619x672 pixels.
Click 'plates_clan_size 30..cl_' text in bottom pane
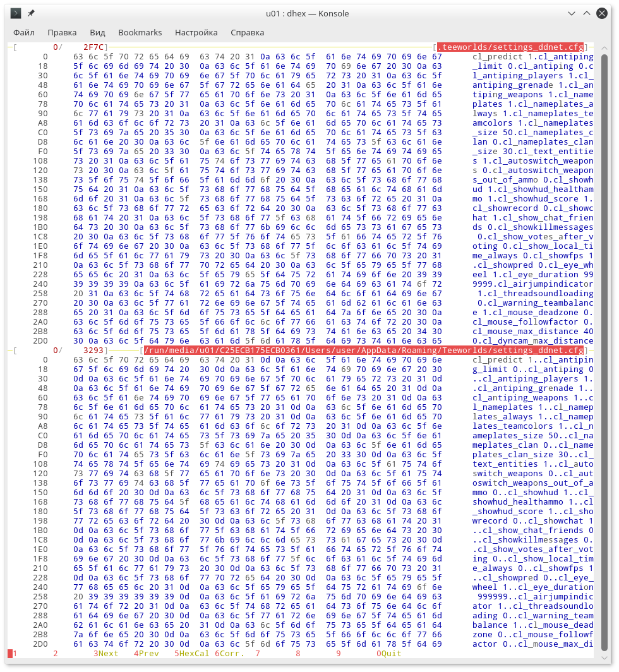pos(533,454)
